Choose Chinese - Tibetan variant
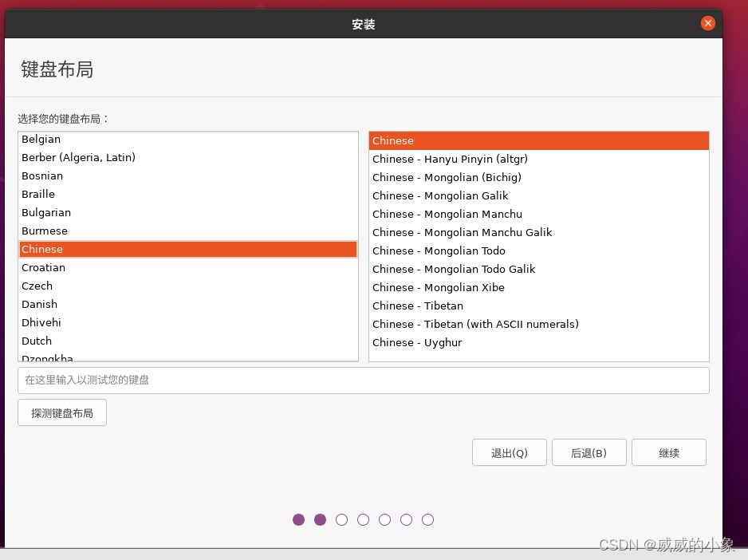 tap(538, 306)
